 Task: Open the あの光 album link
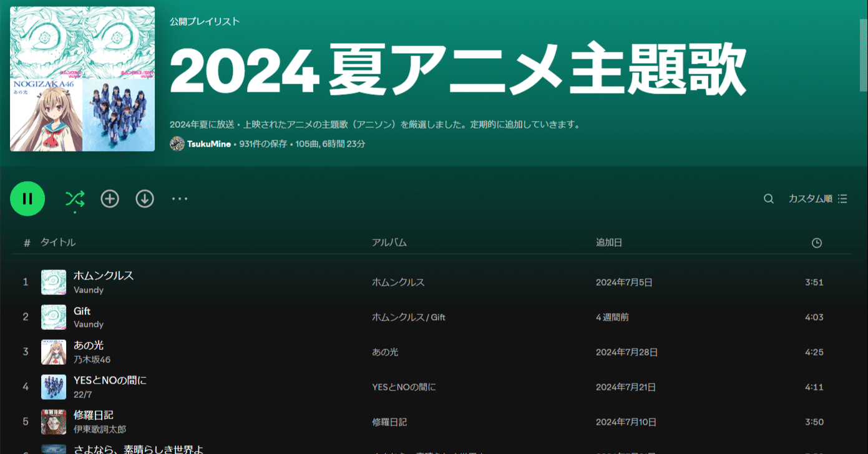385,352
